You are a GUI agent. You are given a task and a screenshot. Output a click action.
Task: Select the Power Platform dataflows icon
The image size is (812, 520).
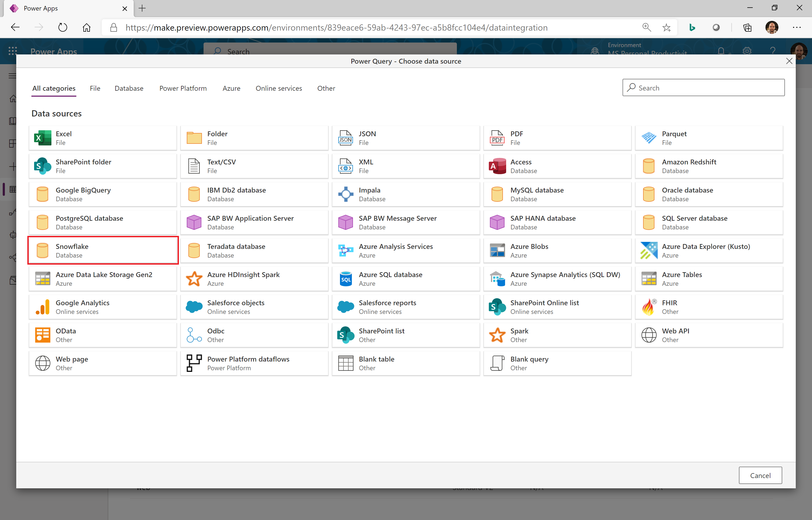[x=194, y=363]
